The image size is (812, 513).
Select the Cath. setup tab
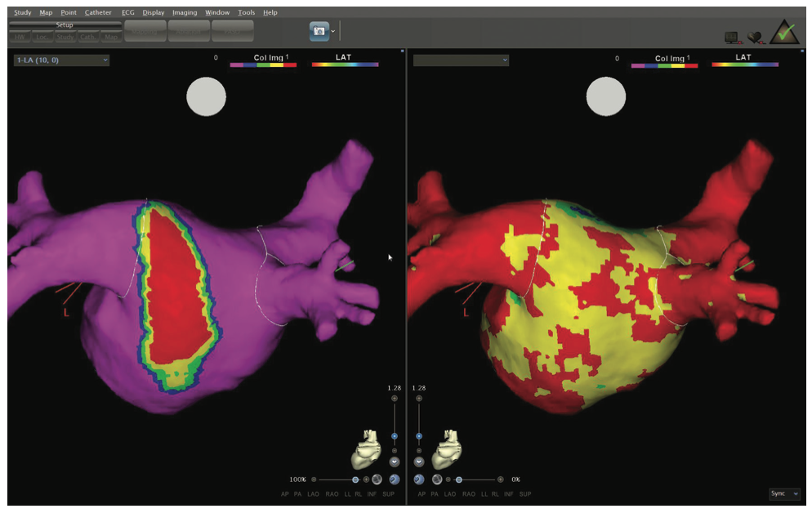87,36
